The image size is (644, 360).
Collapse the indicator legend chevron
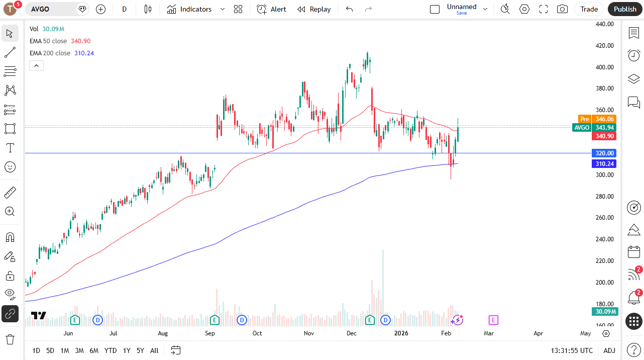pos(37,65)
